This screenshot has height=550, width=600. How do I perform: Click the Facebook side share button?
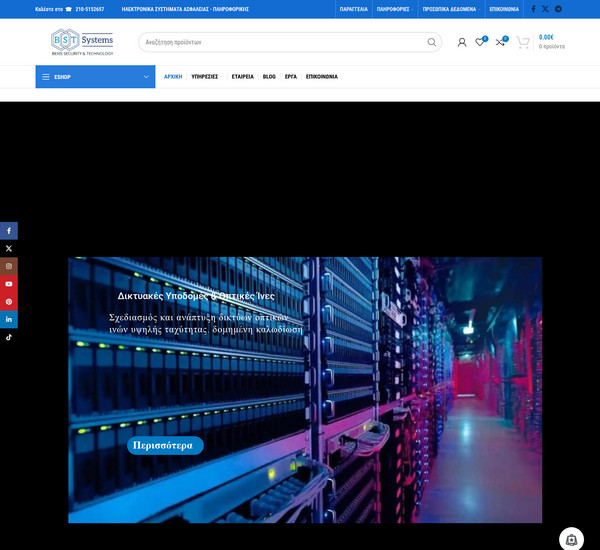pyautogui.click(x=9, y=231)
